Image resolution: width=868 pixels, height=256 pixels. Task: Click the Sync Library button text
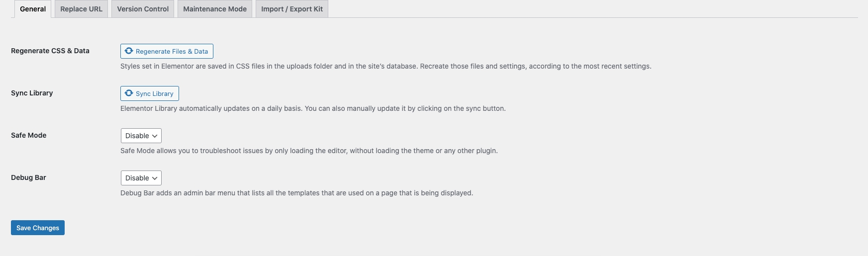coord(154,93)
